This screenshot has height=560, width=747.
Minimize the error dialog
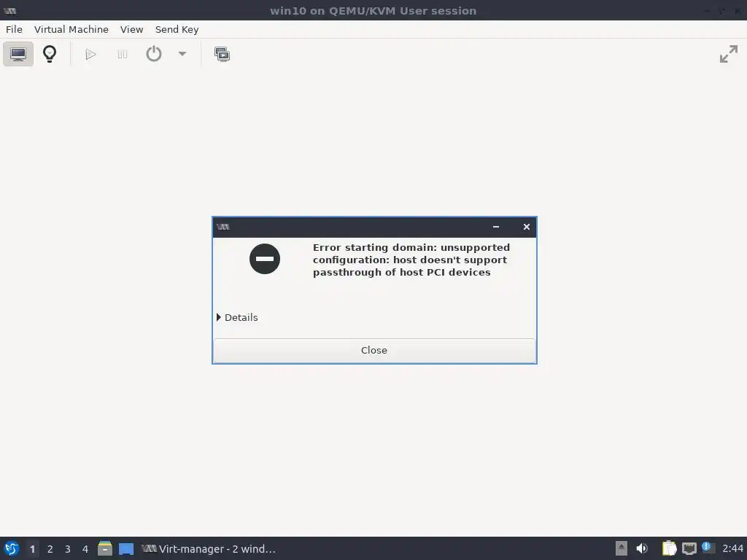tap(496, 227)
